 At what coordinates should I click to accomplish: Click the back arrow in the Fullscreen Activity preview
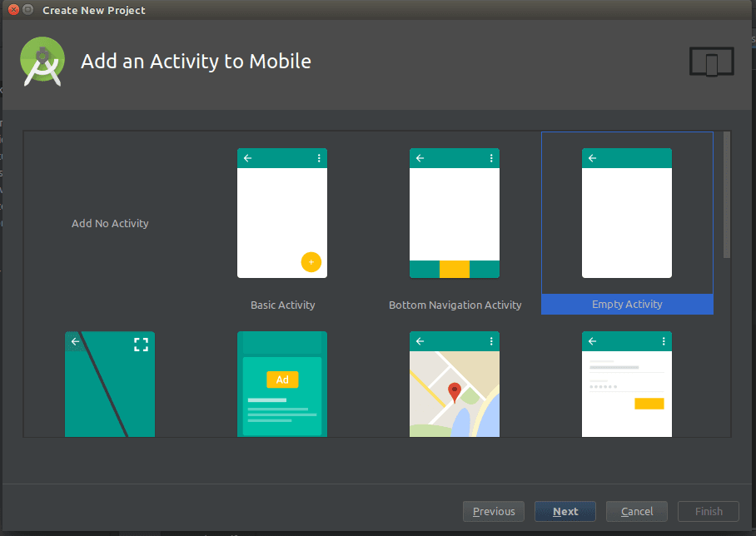(x=75, y=341)
